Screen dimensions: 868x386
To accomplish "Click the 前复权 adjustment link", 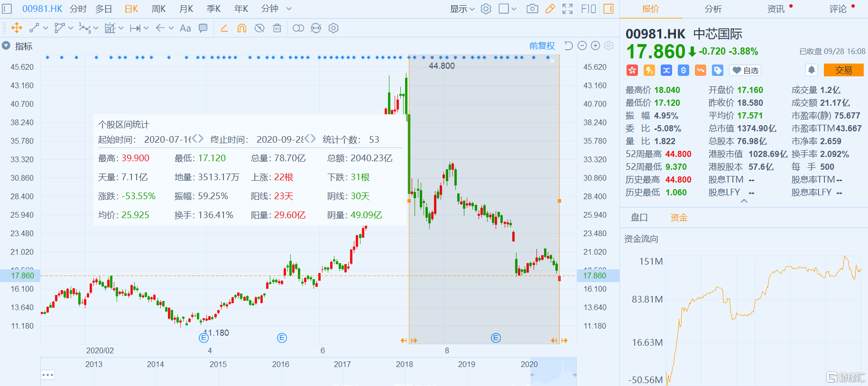I will click(x=542, y=46).
